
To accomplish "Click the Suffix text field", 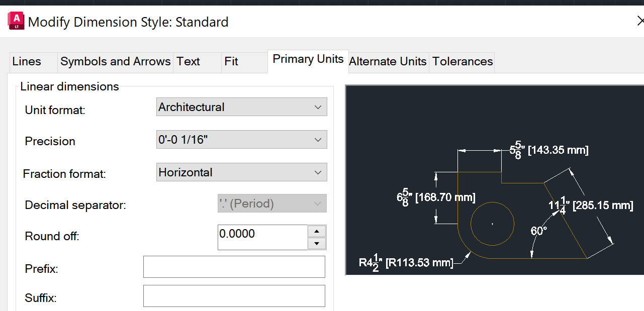I will pos(234,295).
